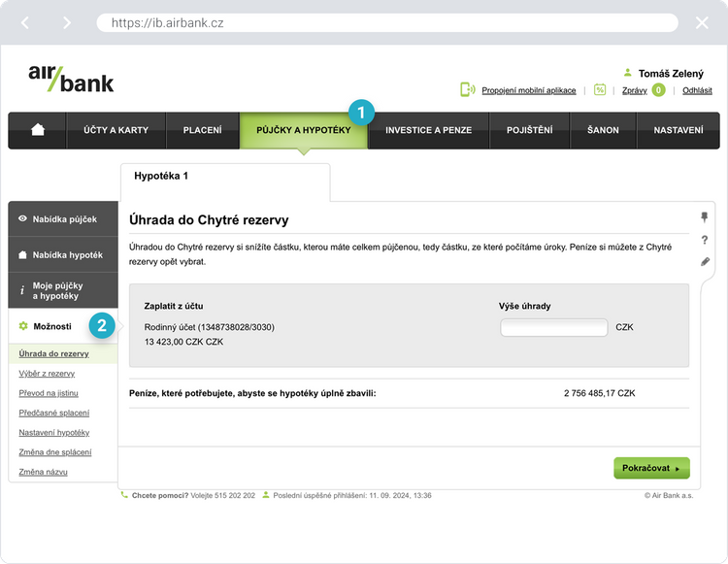Open the Půjčky a hypotéky menu
This screenshot has width=728, height=564.
click(303, 130)
